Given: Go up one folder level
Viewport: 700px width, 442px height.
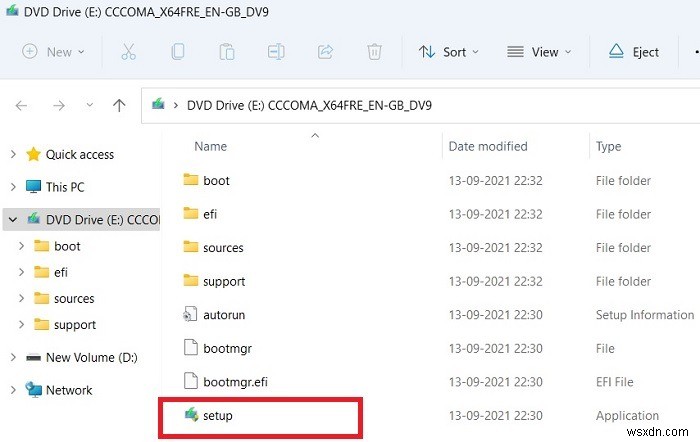Looking at the screenshot, I should click(119, 105).
